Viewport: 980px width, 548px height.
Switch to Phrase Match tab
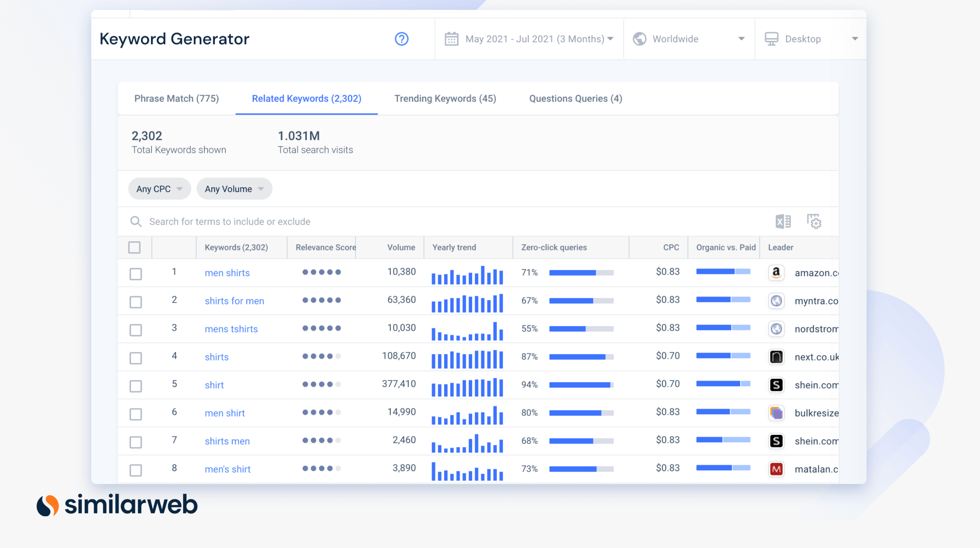click(x=176, y=99)
